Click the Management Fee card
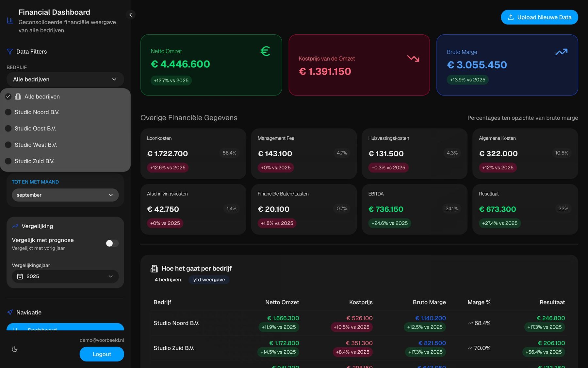This screenshot has width=588, height=368. click(304, 154)
